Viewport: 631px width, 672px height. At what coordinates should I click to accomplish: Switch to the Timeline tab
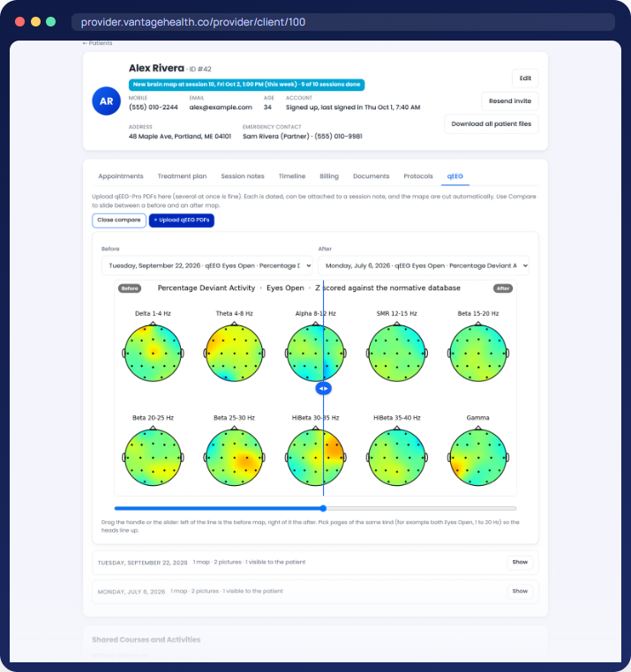pyautogui.click(x=292, y=176)
